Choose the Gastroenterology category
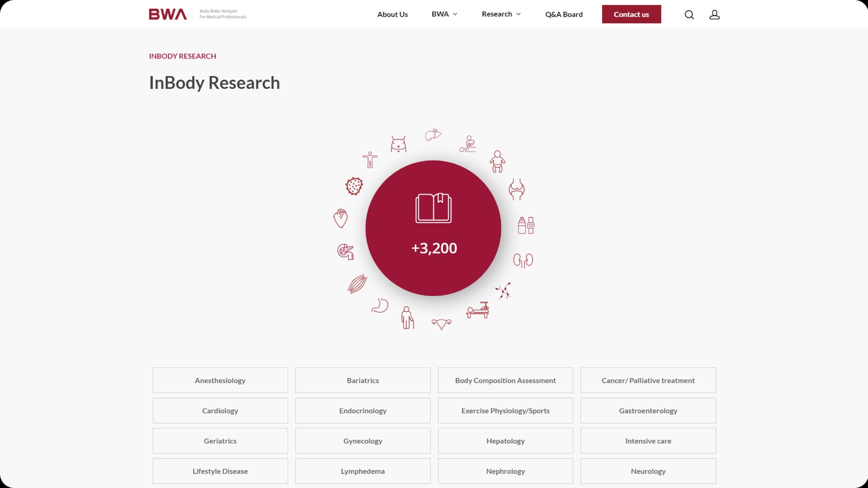This screenshot has width=868, height=488. click(x=648, y=411)
